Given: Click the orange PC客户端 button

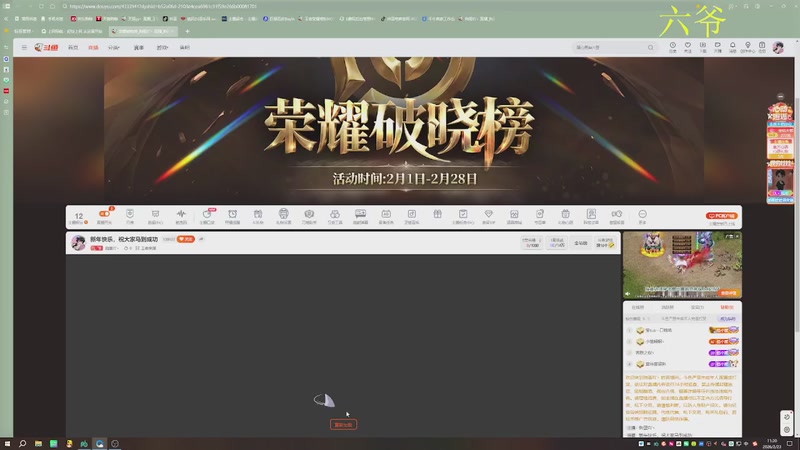Looking at the screenshot, I should point(721,216).
